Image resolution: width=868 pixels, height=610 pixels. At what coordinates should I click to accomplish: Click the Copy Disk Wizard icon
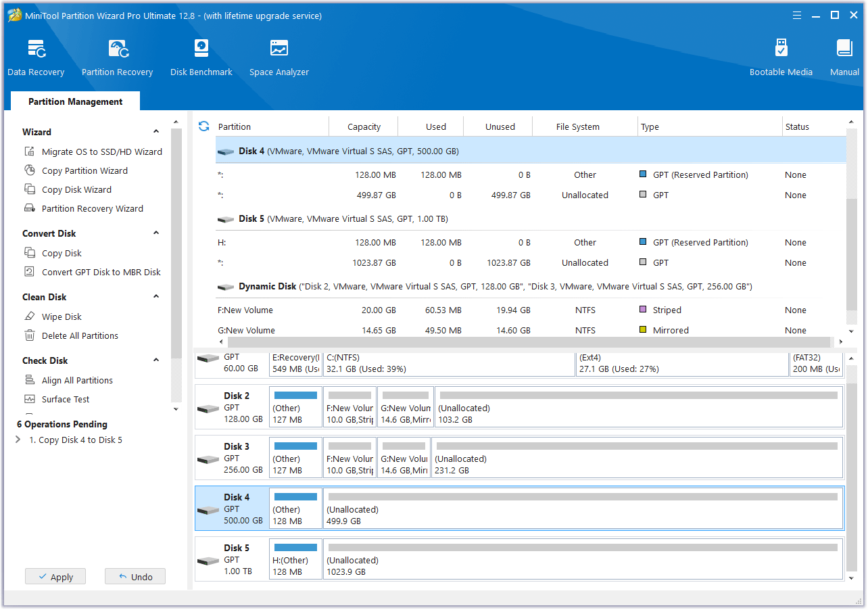coord(30,189)
